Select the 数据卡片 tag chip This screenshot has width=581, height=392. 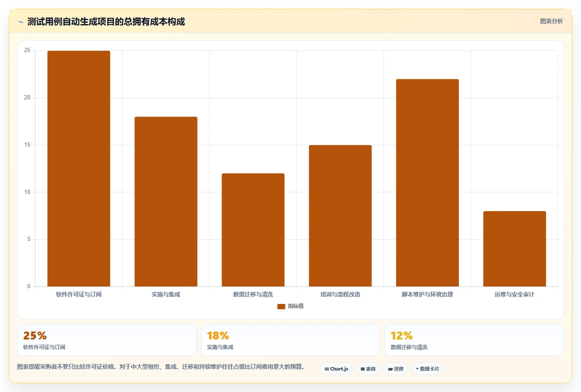427,369
